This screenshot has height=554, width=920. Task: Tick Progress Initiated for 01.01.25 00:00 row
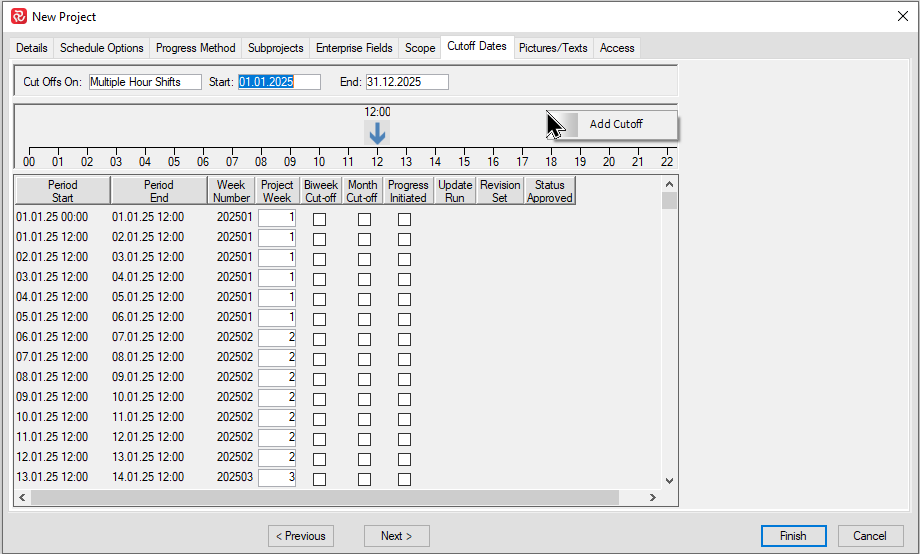click(x=404, y=219)
